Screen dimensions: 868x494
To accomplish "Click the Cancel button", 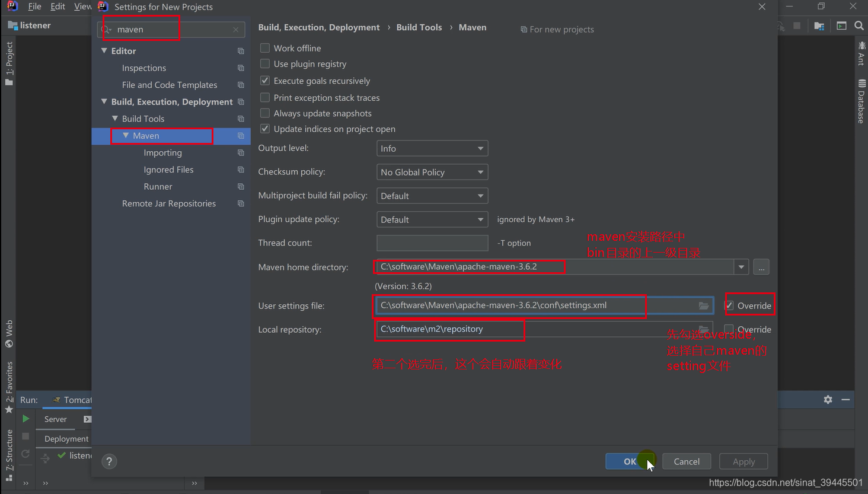I will pyautogui.click(x=687, y=461).
